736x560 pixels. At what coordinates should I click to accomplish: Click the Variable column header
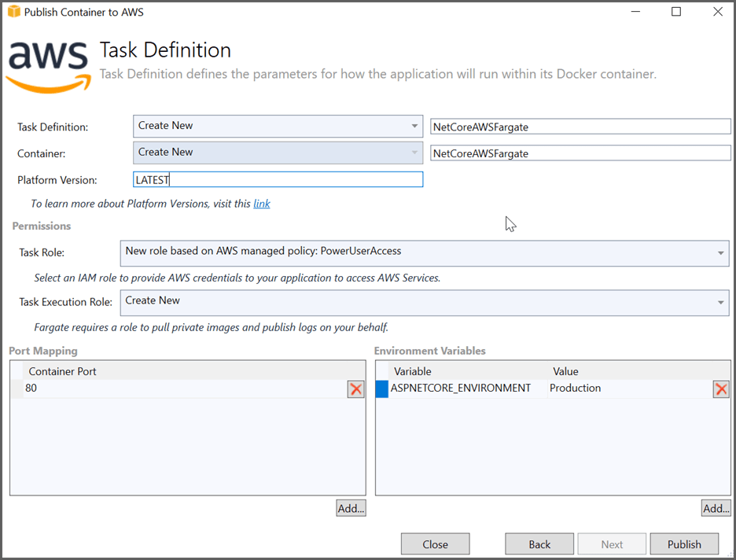point(413,370)
